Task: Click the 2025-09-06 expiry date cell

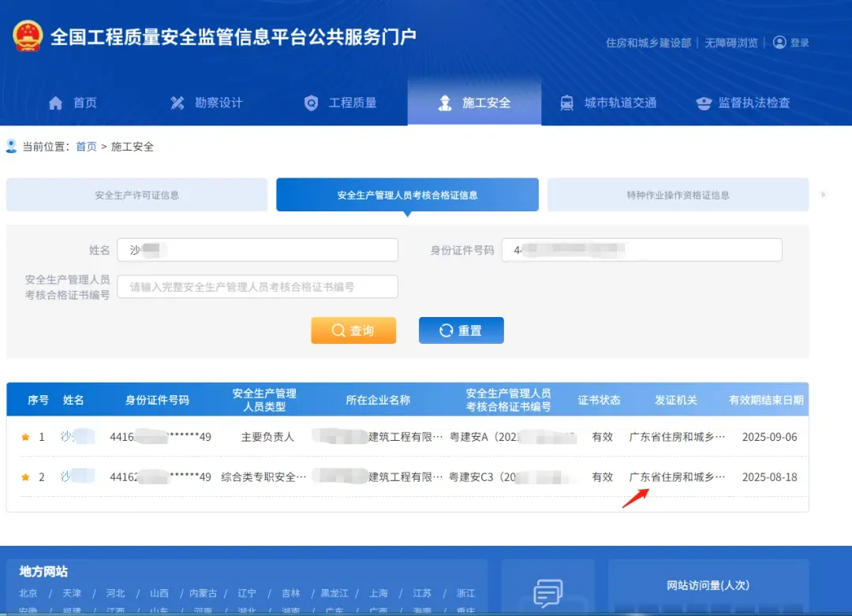Action: (x=769, y=437)
